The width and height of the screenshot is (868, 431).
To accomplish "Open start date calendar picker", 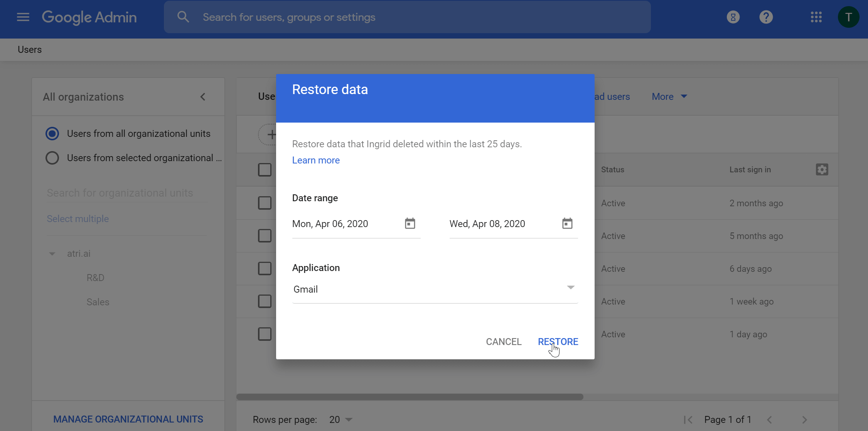I will (410, 224).
